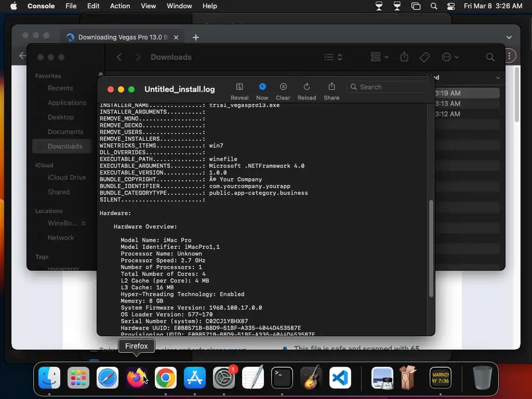Open System Settings from the Dock
Screen dimensions: 532x399
(x=224, y=378)
